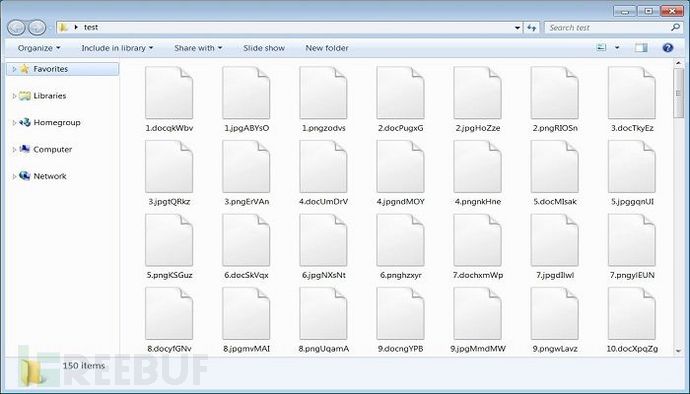This screenshot has height=394, width=690.
Task: Open the Share with menu
Action: click(x=198, y=48)
